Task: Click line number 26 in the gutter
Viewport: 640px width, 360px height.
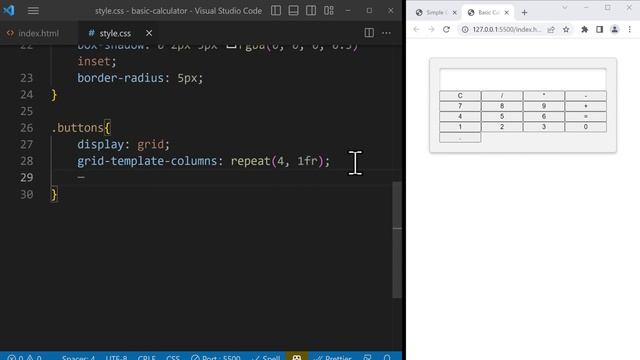Action: point(27,128)
